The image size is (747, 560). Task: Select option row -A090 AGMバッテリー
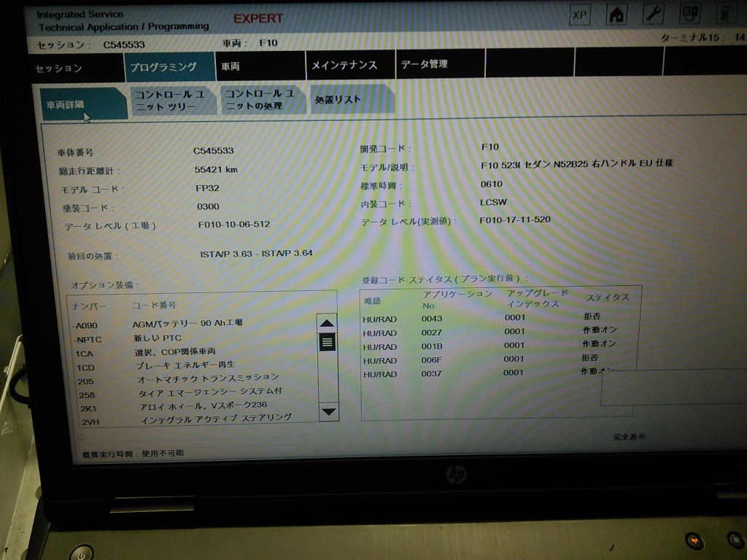point(194,324)
